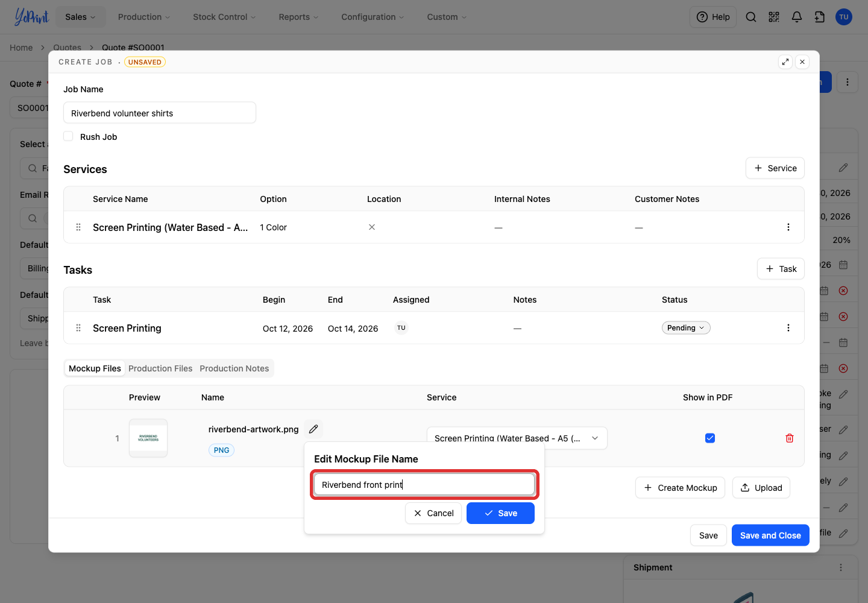
Task: Click Save and Close
Action: coord(770,535)
